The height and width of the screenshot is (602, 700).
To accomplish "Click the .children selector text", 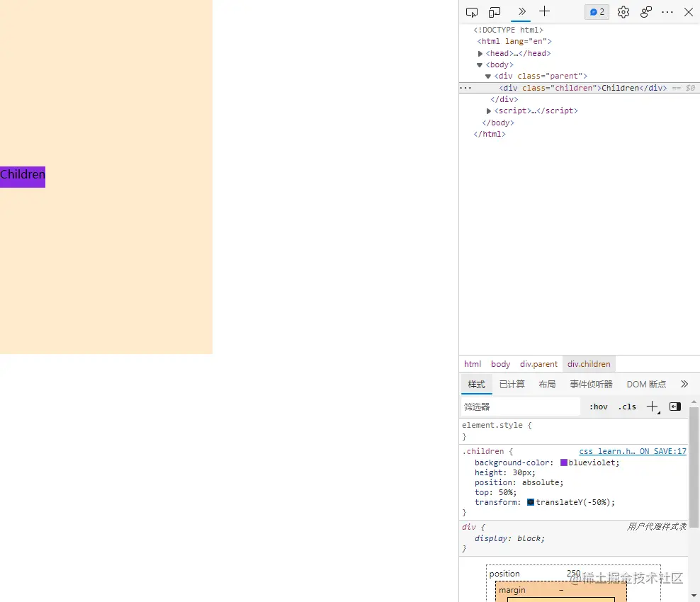I will (x=485, y=451).
